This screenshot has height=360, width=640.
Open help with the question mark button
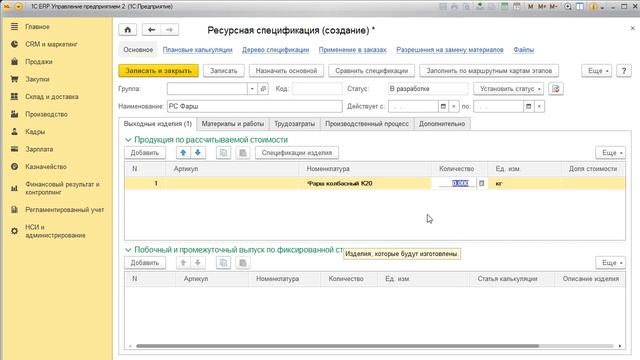624,71
